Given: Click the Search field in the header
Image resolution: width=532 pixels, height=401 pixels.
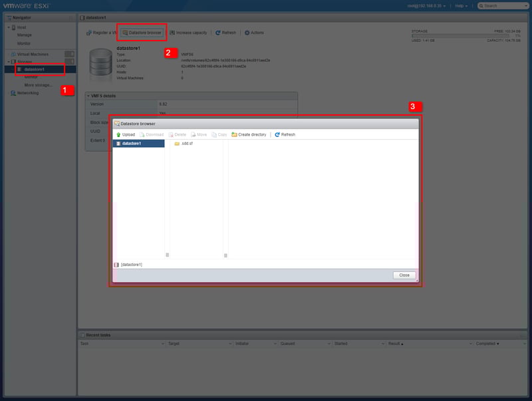Looking at the screenshot, I should [507, 5].
